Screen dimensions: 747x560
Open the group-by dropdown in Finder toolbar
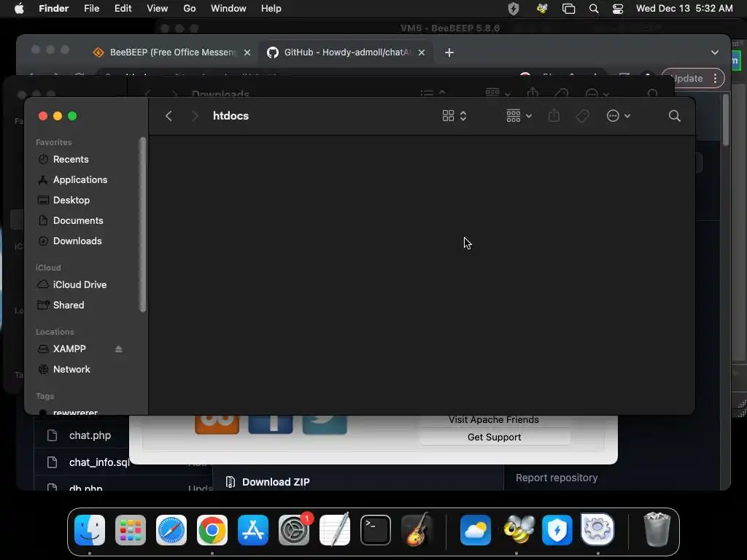[519, 116]
